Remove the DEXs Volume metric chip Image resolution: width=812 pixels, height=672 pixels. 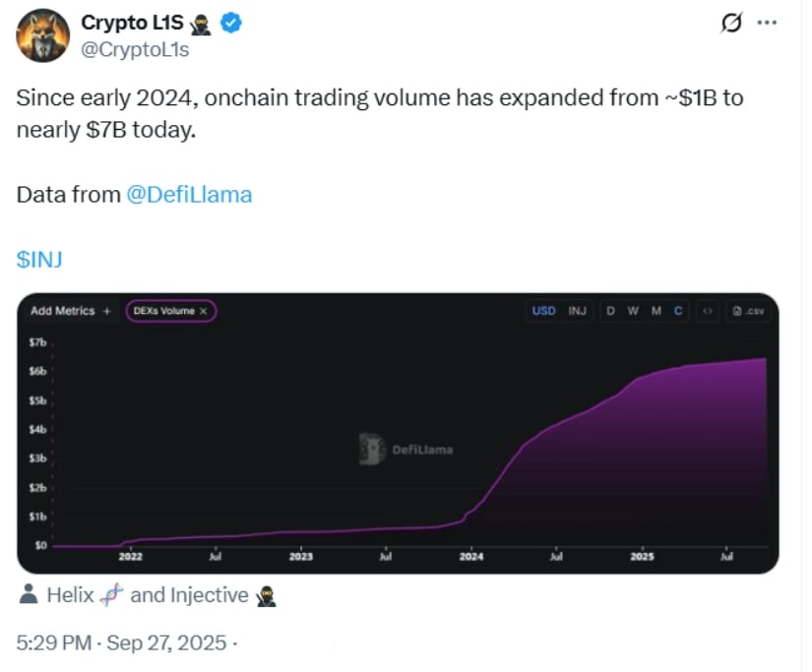click(x=204, y=311)
